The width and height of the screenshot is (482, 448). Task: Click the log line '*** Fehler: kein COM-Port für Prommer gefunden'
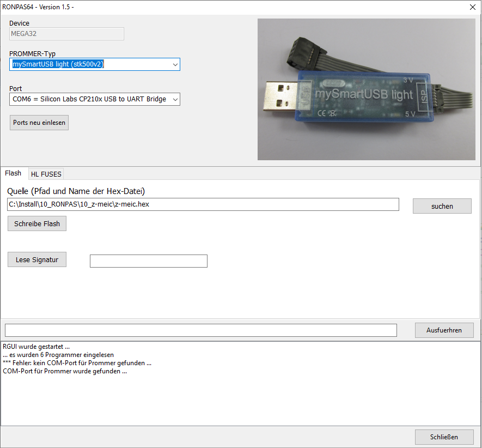[x=77, y=363]
